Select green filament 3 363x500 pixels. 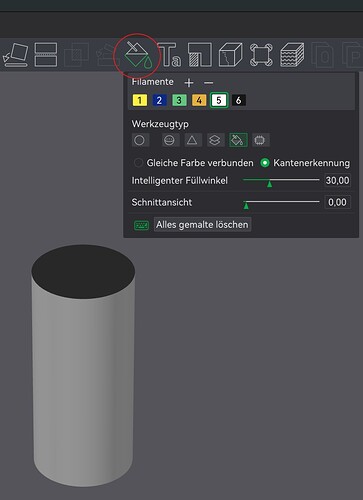179,100
